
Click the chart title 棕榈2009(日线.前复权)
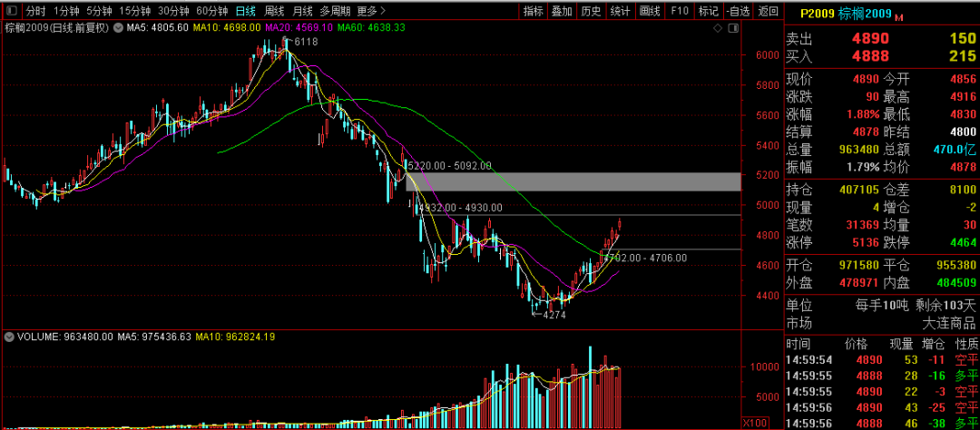pyautogui.click(x=57, y=27)
